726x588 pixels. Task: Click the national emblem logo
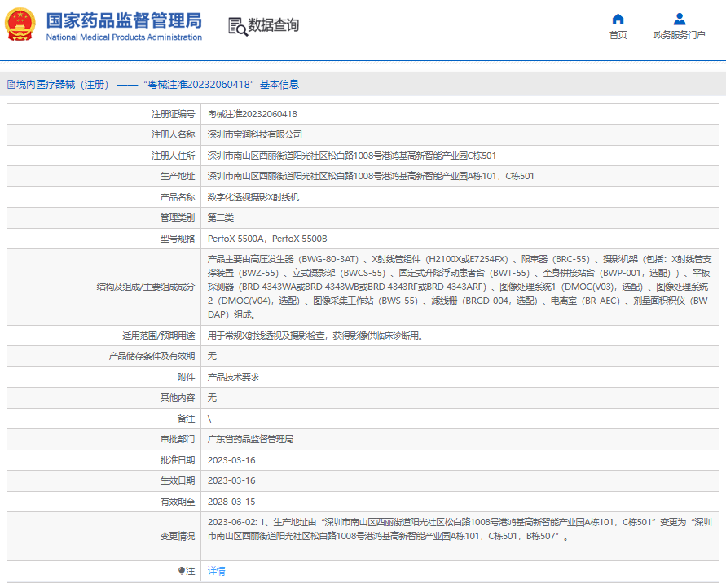point(20,24)
